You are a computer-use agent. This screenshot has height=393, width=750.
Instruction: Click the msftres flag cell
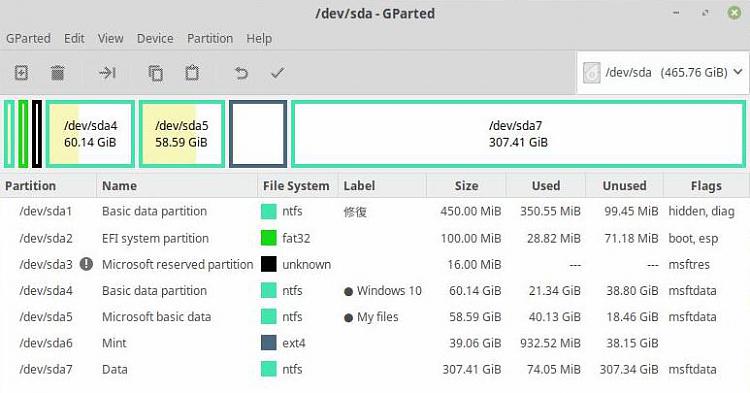coord(689,264)
